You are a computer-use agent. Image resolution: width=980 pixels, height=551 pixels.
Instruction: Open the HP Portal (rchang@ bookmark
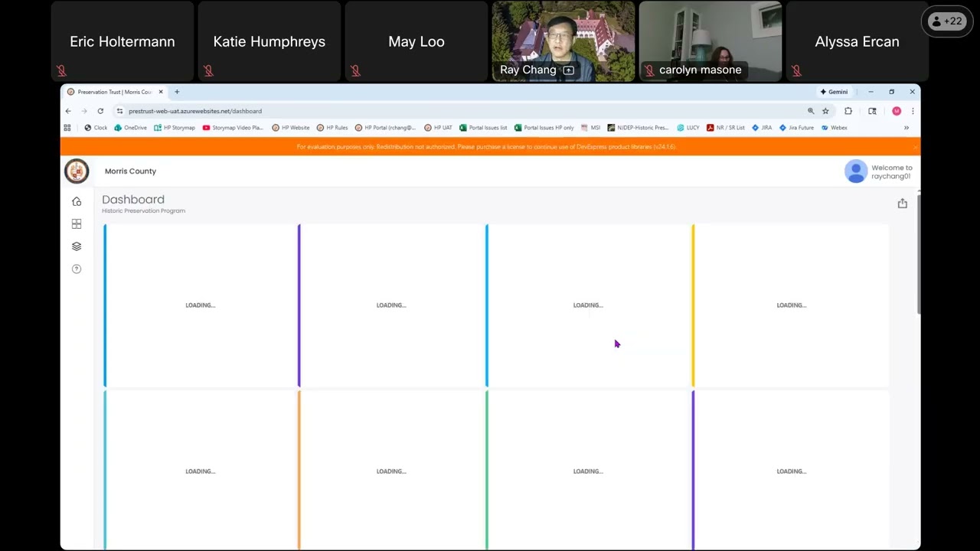pos(385,128)
